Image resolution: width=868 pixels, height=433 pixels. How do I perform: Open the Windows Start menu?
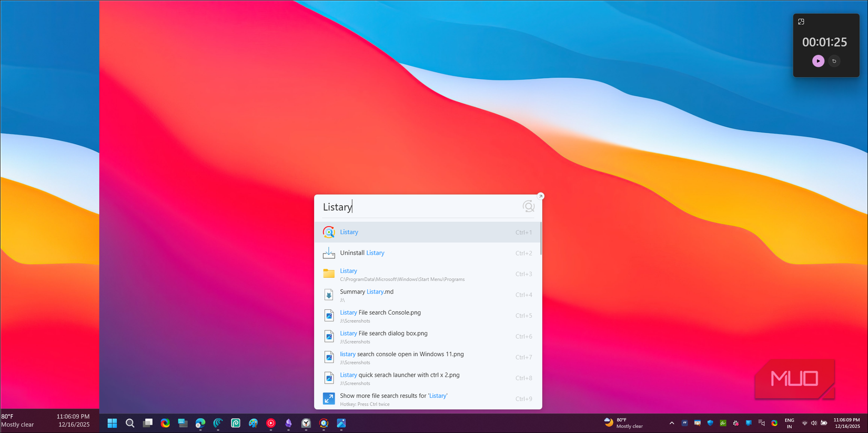pos(112,423)
